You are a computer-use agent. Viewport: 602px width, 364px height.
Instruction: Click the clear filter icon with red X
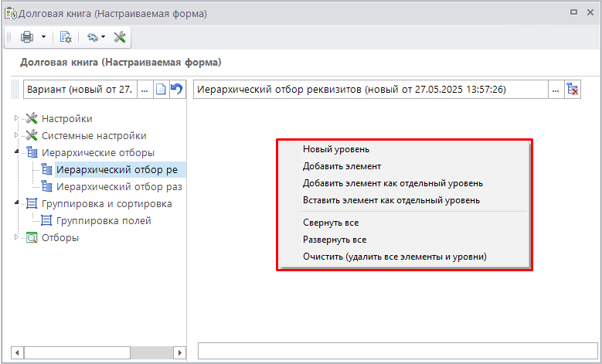573,90
